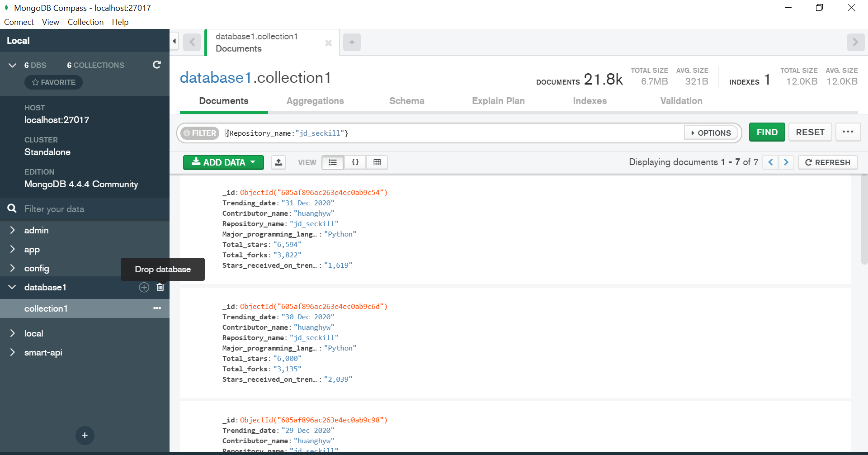Create collection in database1 plus icon

coord(144,287)
